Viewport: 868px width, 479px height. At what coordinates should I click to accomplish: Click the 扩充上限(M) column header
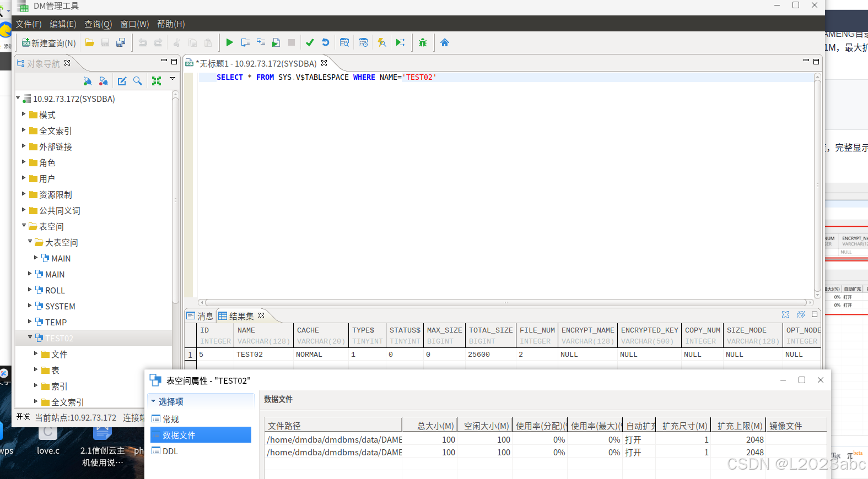pyautogui.click(x=738, y=426)
